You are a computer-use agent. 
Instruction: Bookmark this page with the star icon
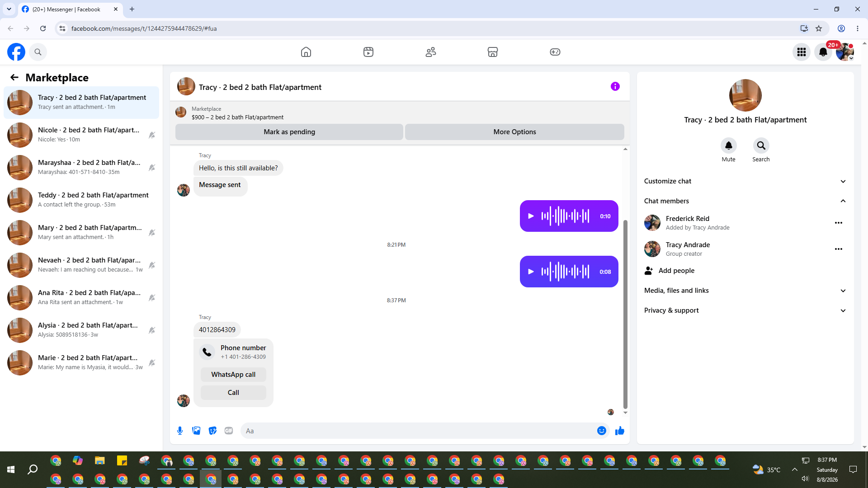(819, 28)
